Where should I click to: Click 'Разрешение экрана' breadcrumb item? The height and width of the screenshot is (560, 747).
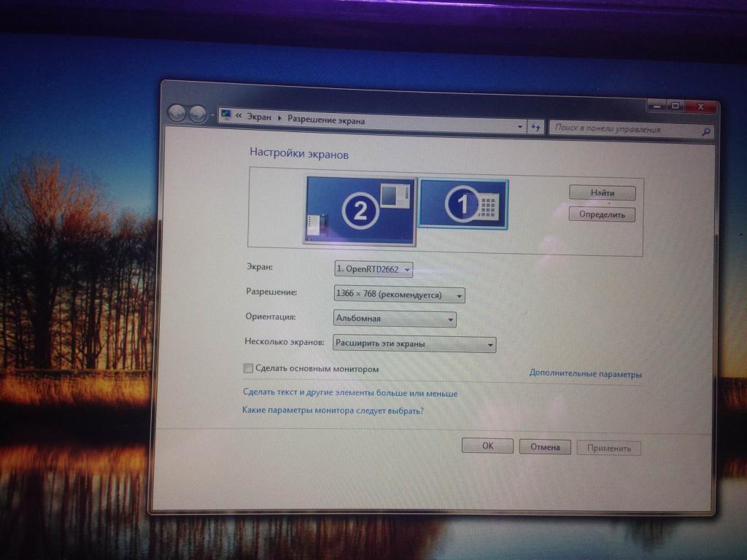325,120
